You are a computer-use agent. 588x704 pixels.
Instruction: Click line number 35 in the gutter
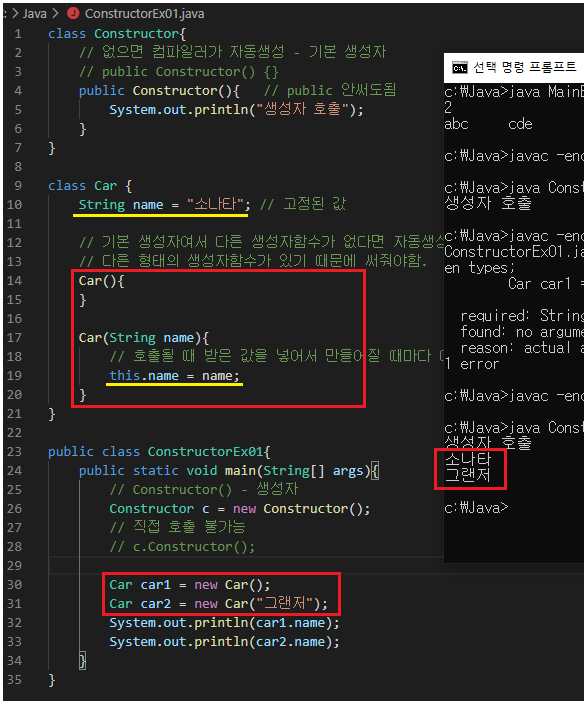[14, 680]
